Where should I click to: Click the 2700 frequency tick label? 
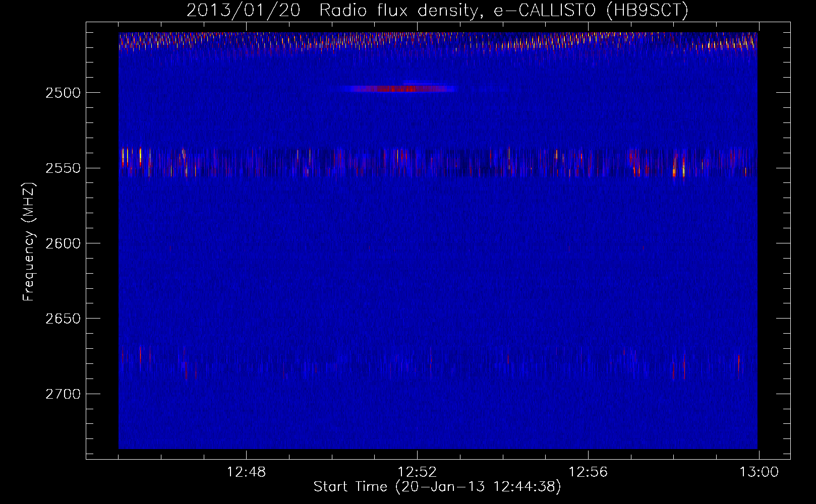[x=63, y=394]
